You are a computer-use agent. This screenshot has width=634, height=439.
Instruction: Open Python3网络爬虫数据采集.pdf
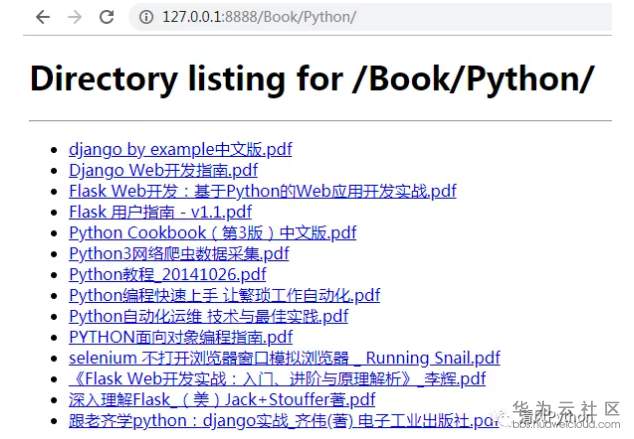click(179, 254)
